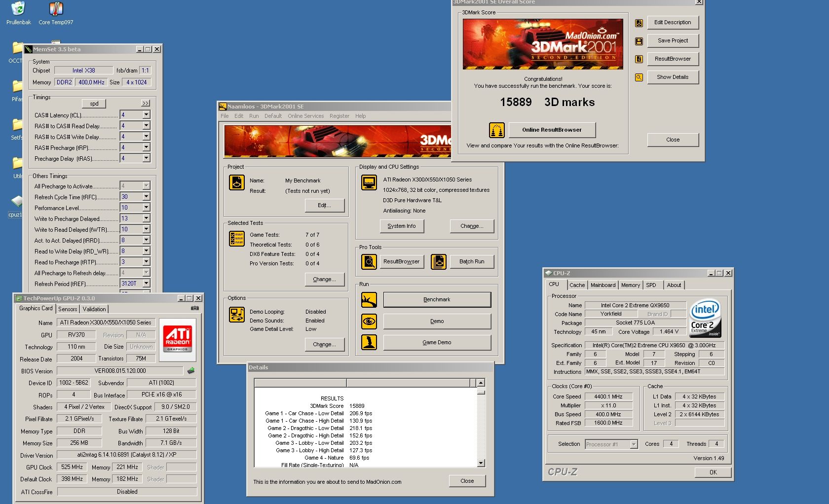Click the Show Details magnifier icon

(639, 77)
